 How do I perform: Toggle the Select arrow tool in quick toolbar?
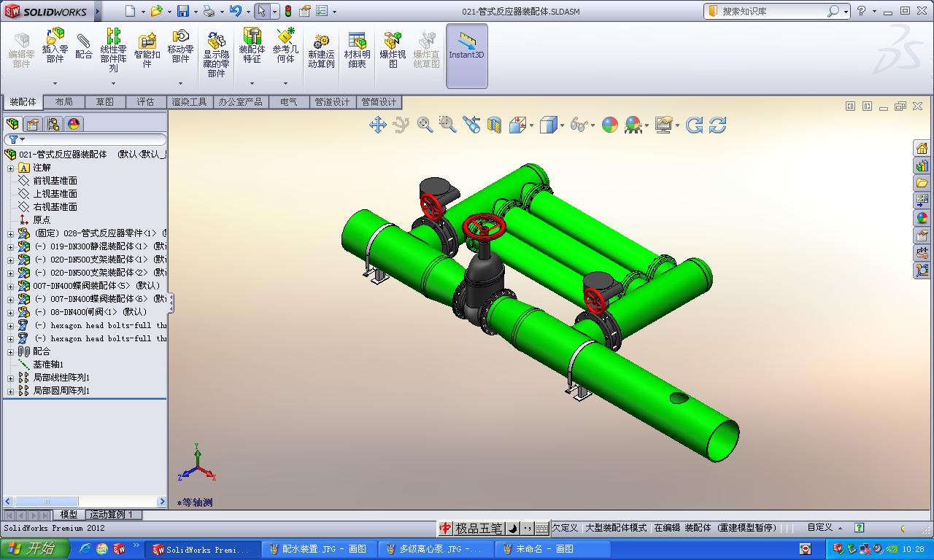tap(261, 11)
